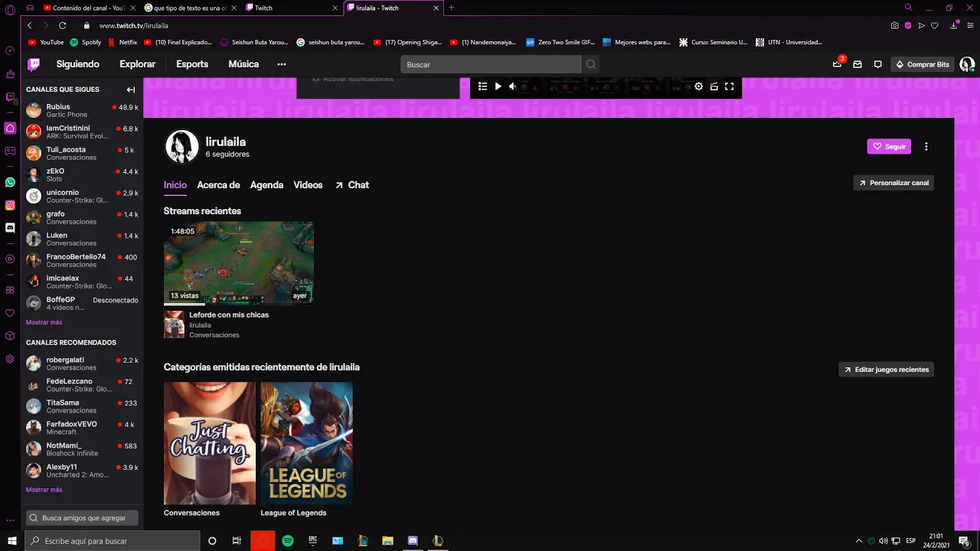Open the Esports nav item

point(192,64)
